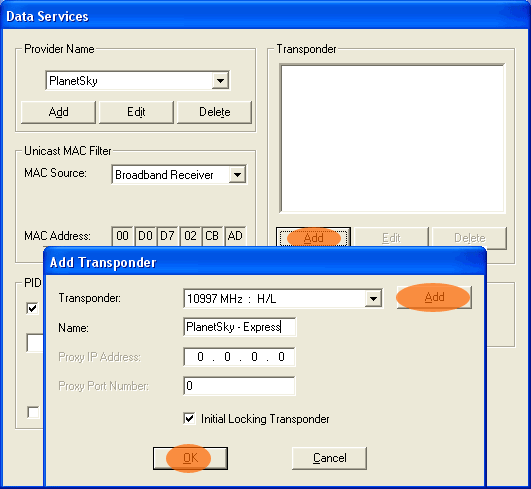Click Add below the Transponder list
This screenshot has width=531, height=489.
313,238
